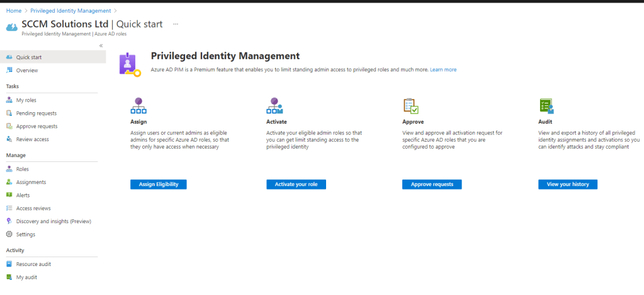Open My roles under Tasks
The image size is (644, 295).
[26, 100]
